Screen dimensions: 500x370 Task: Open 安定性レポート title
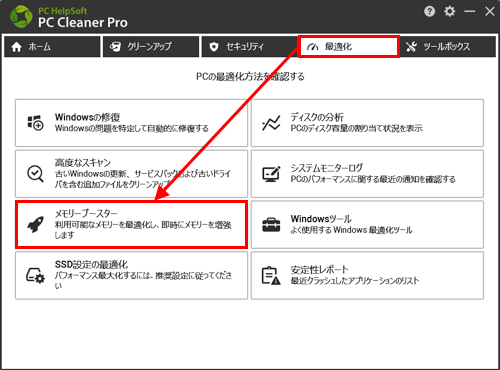319,269
